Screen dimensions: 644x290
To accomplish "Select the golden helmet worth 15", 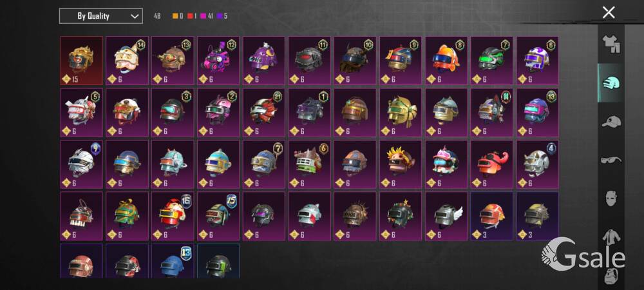I will 81,61.
